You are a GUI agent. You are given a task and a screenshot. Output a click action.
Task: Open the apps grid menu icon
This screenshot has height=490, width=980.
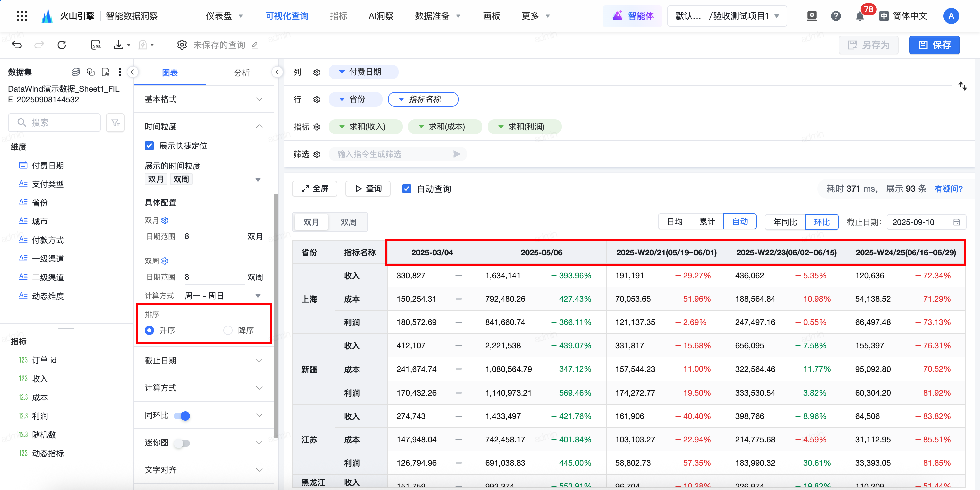click(x=22, y=16)
